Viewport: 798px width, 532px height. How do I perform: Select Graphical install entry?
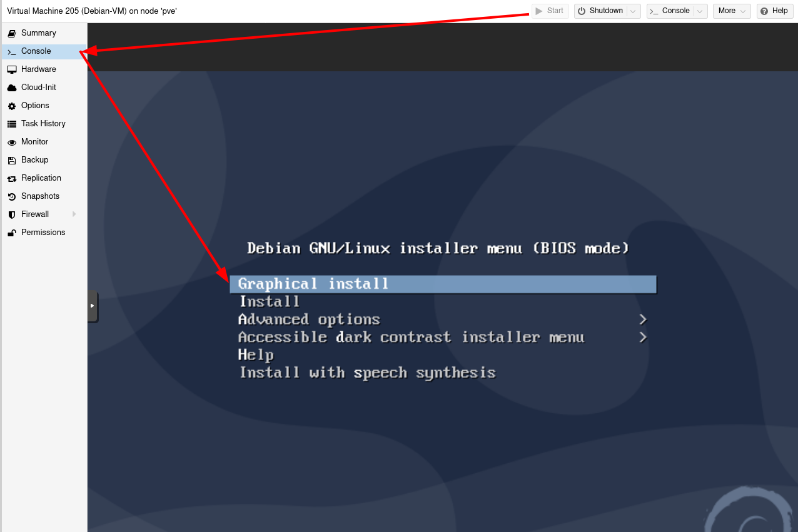[x=443, y=284]
